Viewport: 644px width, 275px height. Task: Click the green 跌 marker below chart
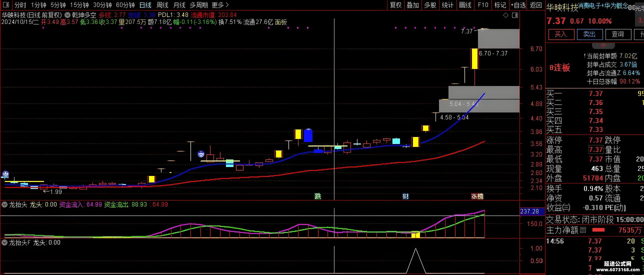click(318, 196)
